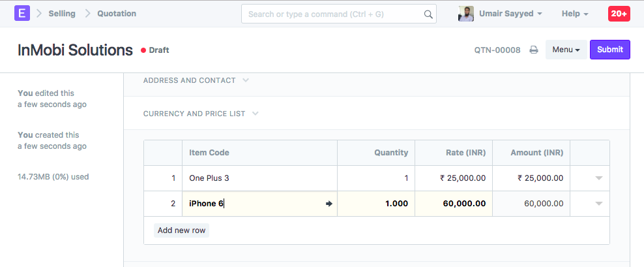Viewport: 644px width, 267px height.
Task: Click Umair Sayyed's profile avatar
Action: click(x=466, y=14)
